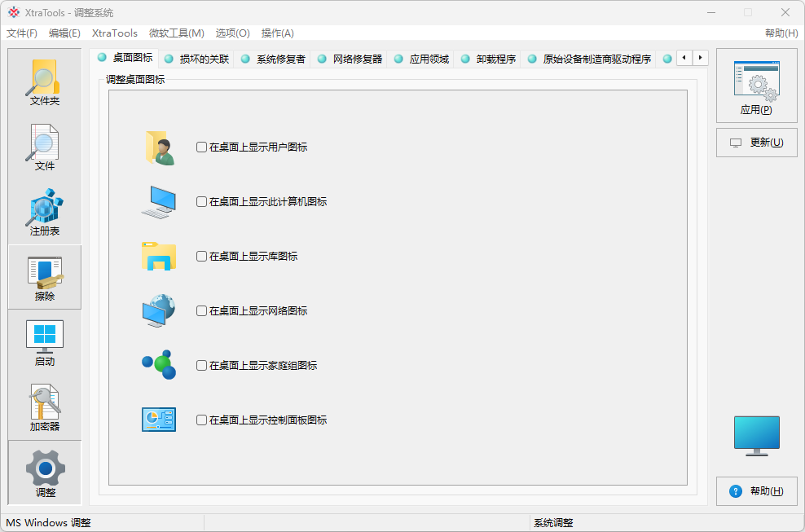
Task: Click the 更新(U) button
Action: 757,143
